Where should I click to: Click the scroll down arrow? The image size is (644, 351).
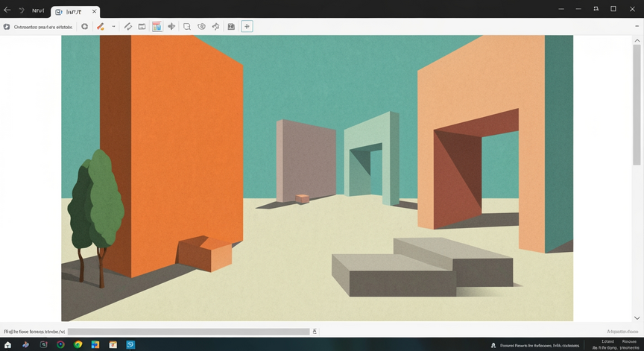[637, 317]
